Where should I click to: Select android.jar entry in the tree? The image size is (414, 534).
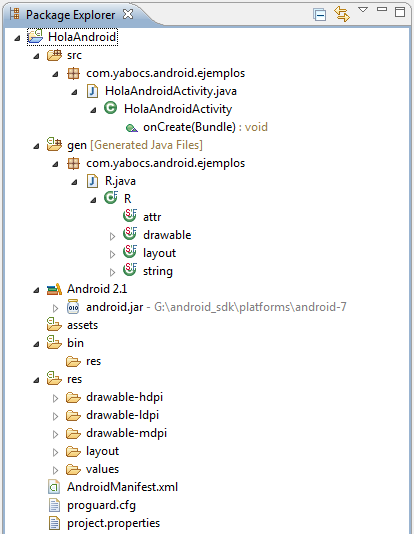coord(216,307)
